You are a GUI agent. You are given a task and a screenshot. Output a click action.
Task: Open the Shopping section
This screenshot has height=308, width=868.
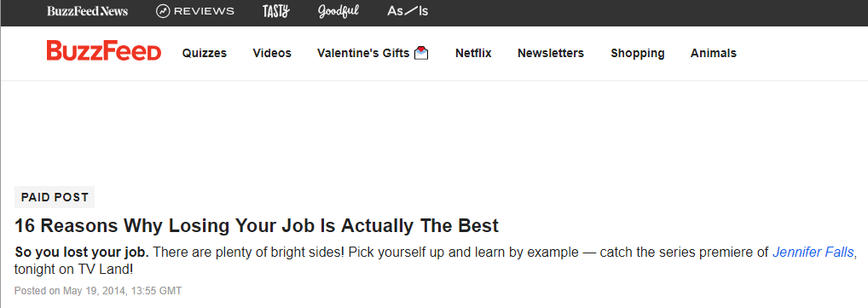(638, 53)
